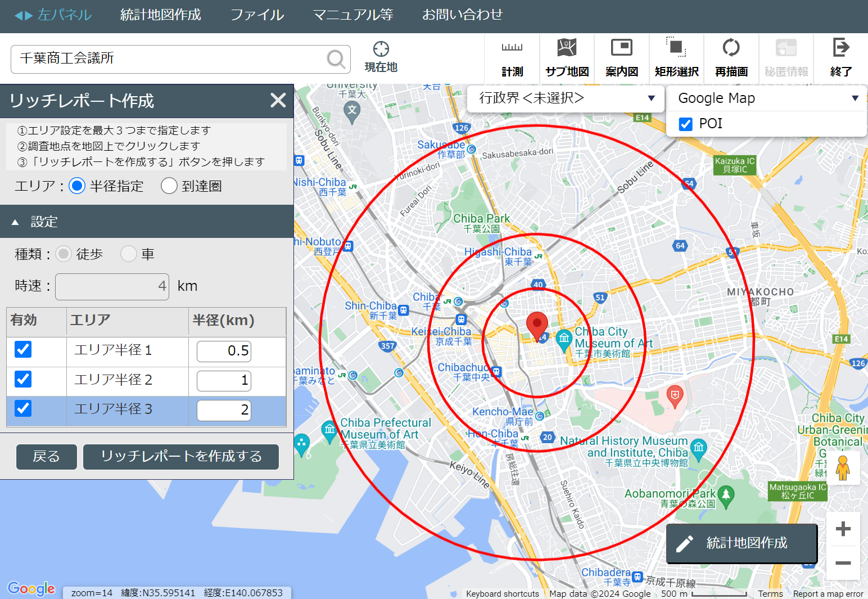Open the 行政界 boundary dropdown
The height and width of the screenshot is (599, 868).
[x=565, y=98]
